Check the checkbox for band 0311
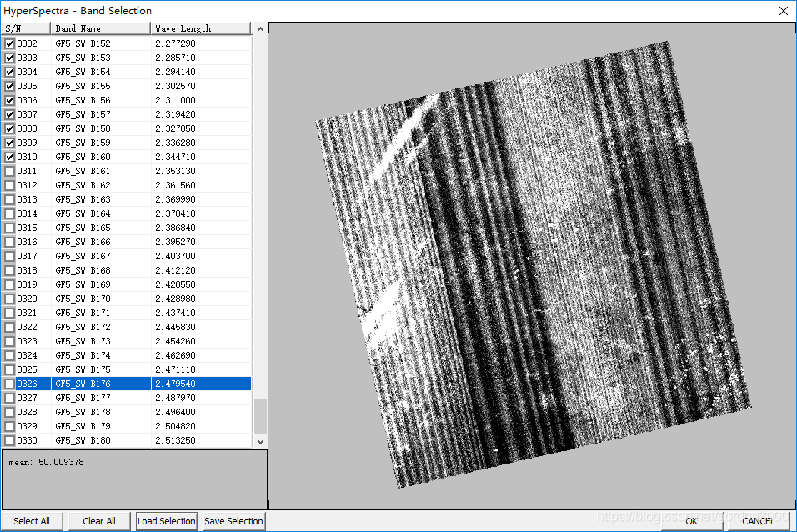The height and width of the screenshot is (532, 797). pos(9,172)
